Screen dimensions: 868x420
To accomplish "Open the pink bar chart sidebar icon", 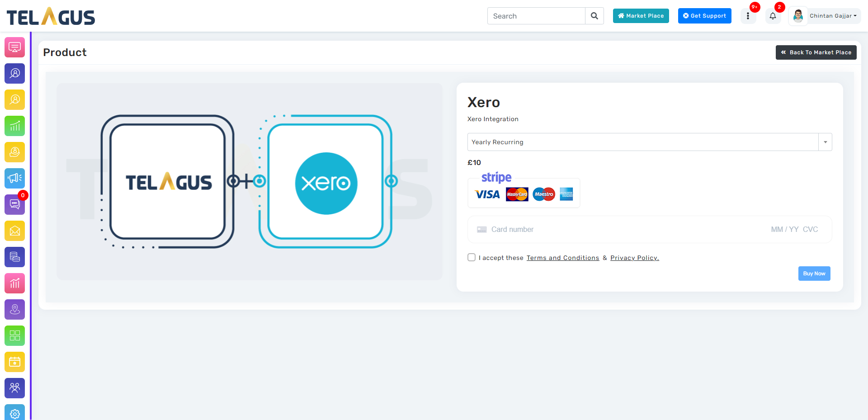I will point(14,283).
